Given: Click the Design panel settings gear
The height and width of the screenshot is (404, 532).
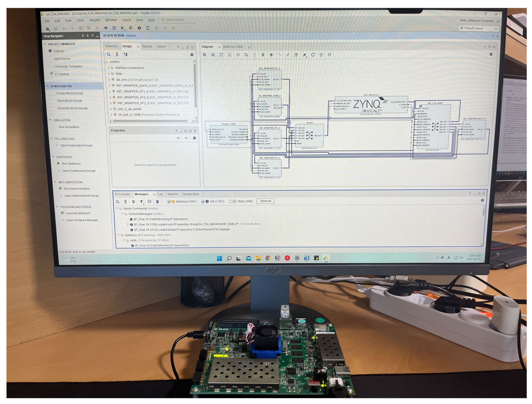Looking at the screenshot, I should coord(192,55).
